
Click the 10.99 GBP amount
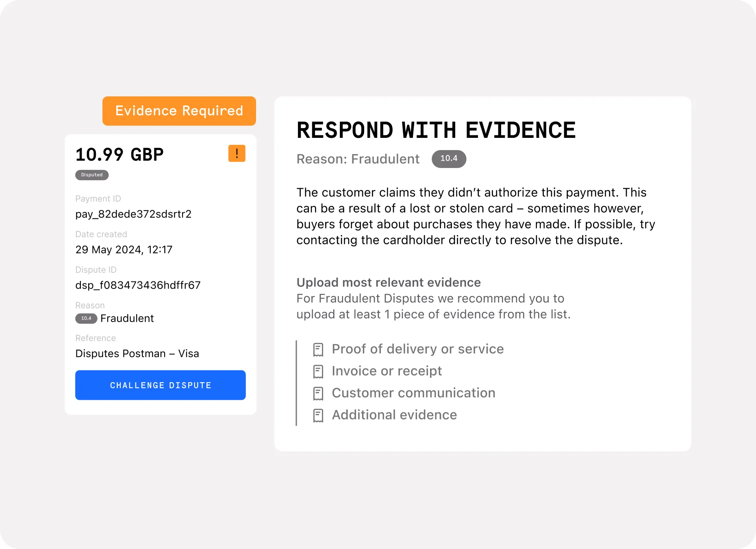click(119, 155)
